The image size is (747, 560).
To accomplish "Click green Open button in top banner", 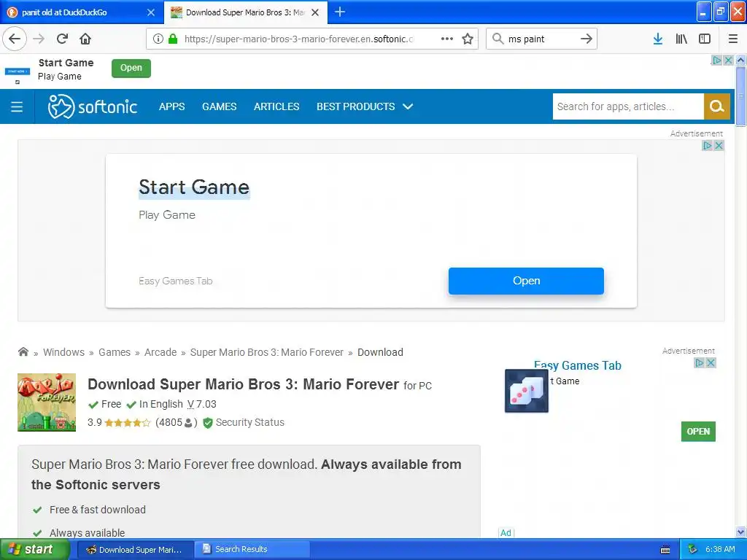I will tap(131, 68).
